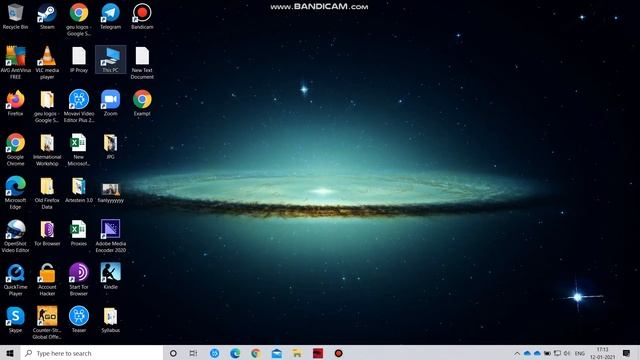
Task: Open the Windows Start menu
Action: 10,353
